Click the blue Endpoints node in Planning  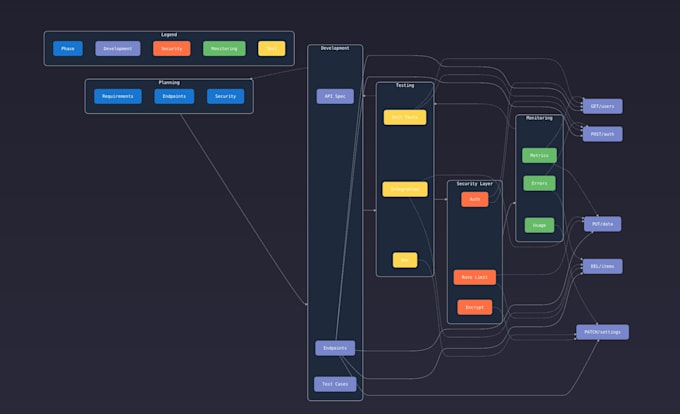(174, 96)
